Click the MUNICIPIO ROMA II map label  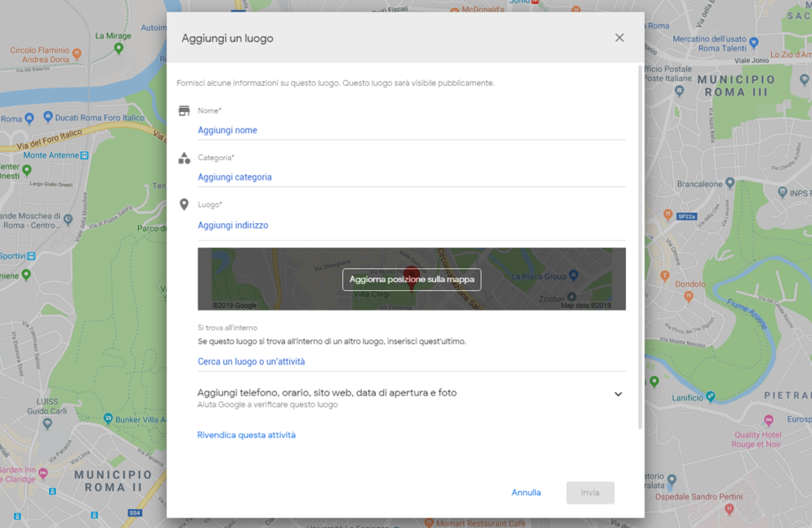point(113,481)
